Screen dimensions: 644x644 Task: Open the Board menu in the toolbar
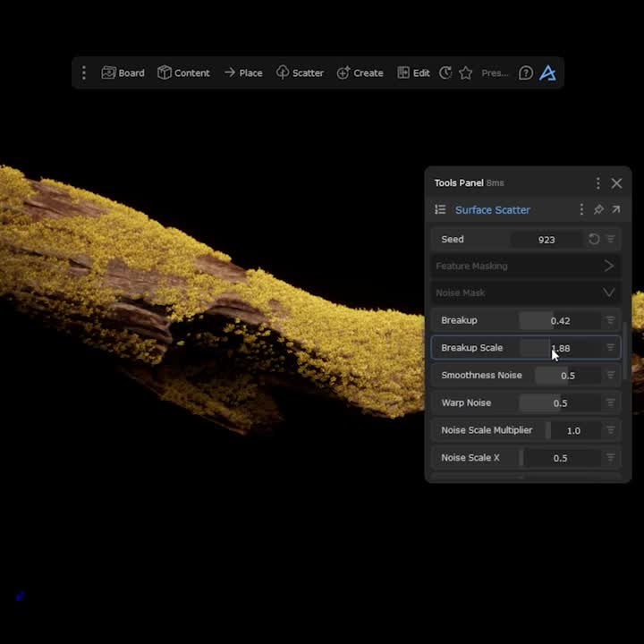pos(123,73)
